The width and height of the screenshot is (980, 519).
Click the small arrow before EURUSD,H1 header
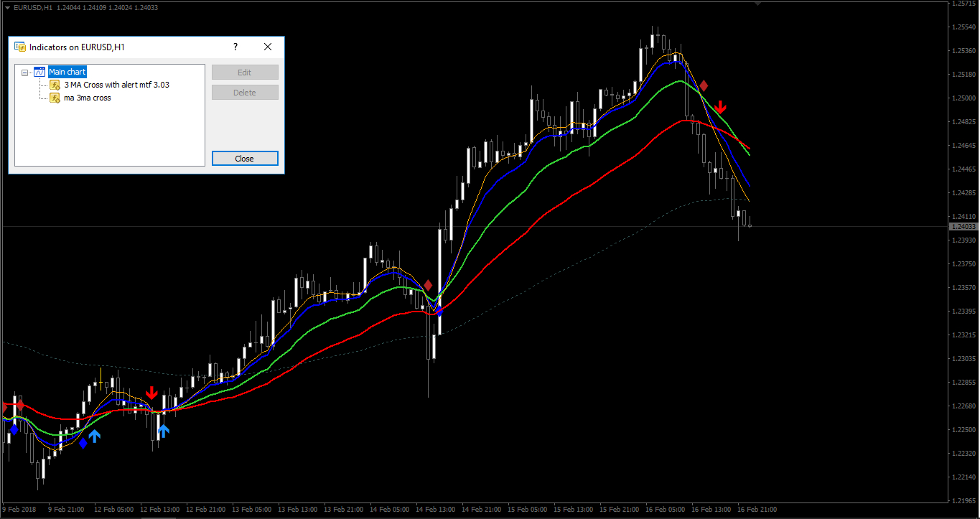tap(6, 7)
